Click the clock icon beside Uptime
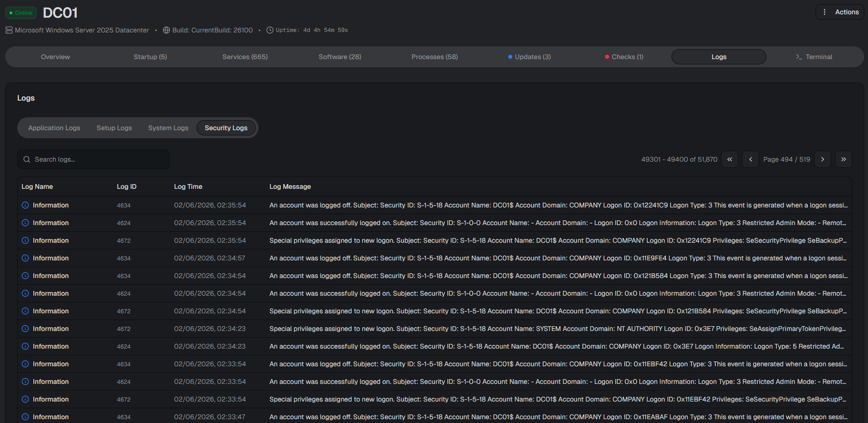 (x=270, y=30)
